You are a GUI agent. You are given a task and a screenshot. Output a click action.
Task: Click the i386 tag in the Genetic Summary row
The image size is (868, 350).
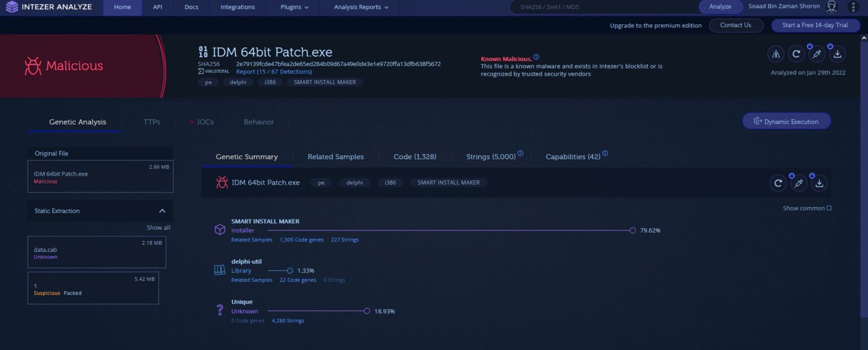coord(390,182)
